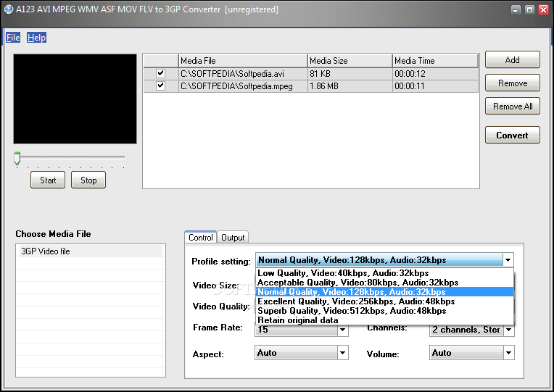Select Normal Quality 128kbps option in list
554x392 pixels.
click(x=384, y=292)
